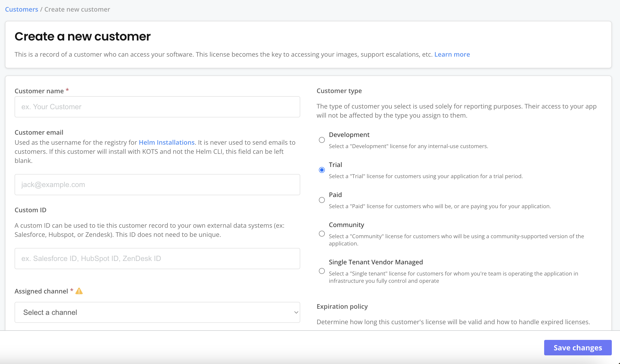The height and width of the screenshot is (364, 620).
Task: Navigate using the Customers breadcrumb
Action: pyautogui.click(x=21, y=9)
